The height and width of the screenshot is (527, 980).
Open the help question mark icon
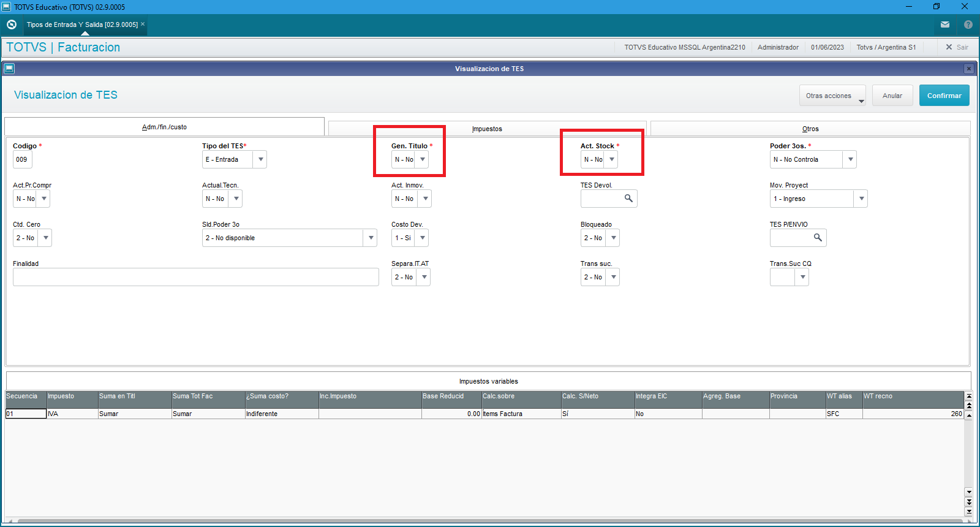click(968, 25)
